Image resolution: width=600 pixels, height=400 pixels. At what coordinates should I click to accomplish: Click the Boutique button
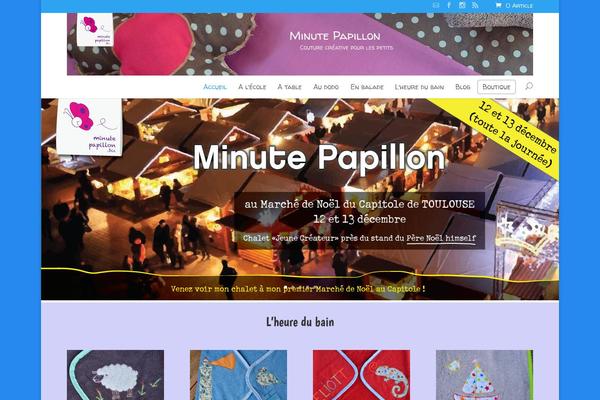pos(496,87)
